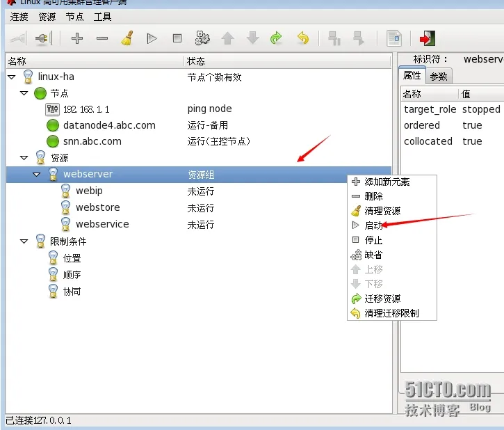
Task: Click the down-arrow move down toolbar icon
Action: pyautogui.click(x=253, y=38)
